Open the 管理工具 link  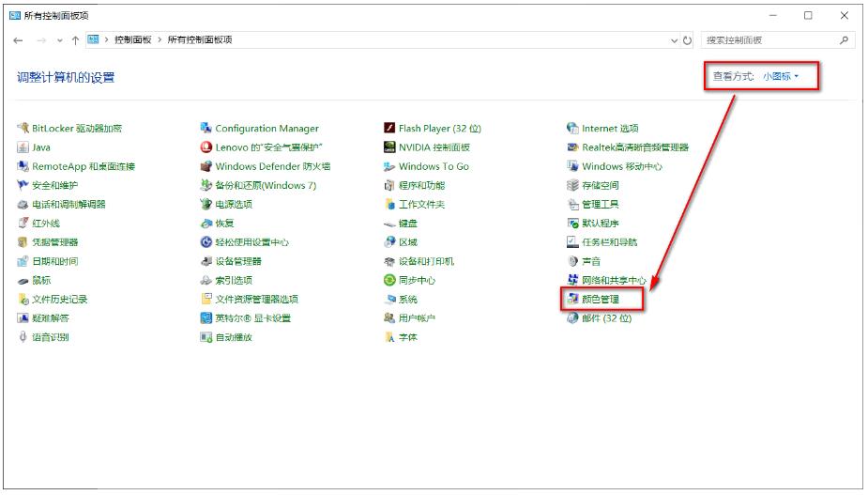pyautogui.click(x=600, y=205)
